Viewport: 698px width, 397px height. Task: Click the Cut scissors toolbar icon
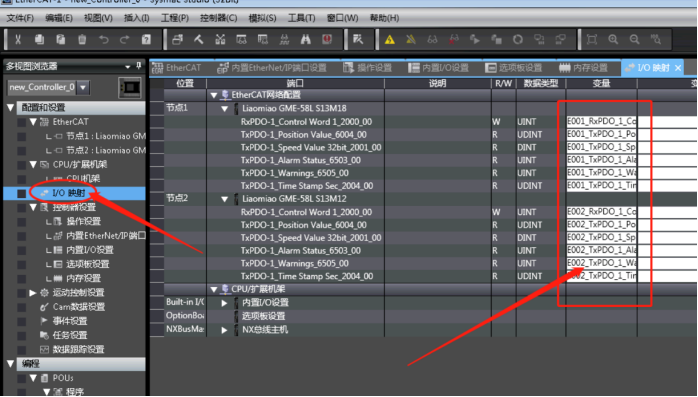[18, 39]
